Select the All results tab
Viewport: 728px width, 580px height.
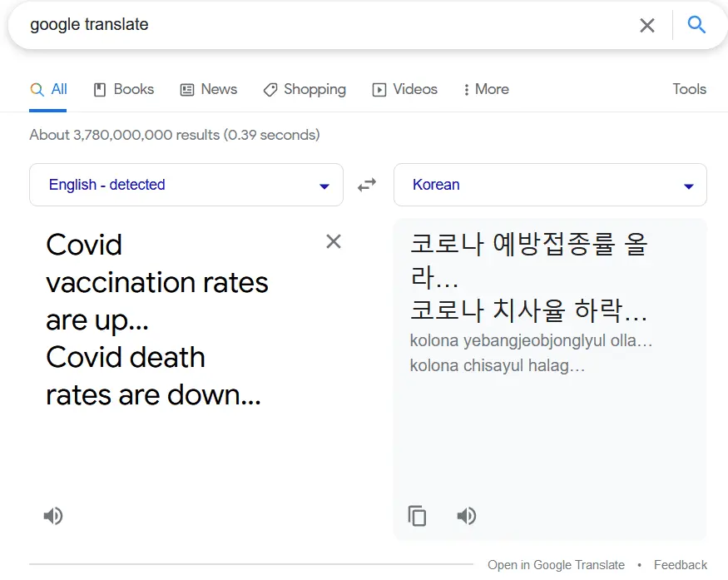coord(49,89)
